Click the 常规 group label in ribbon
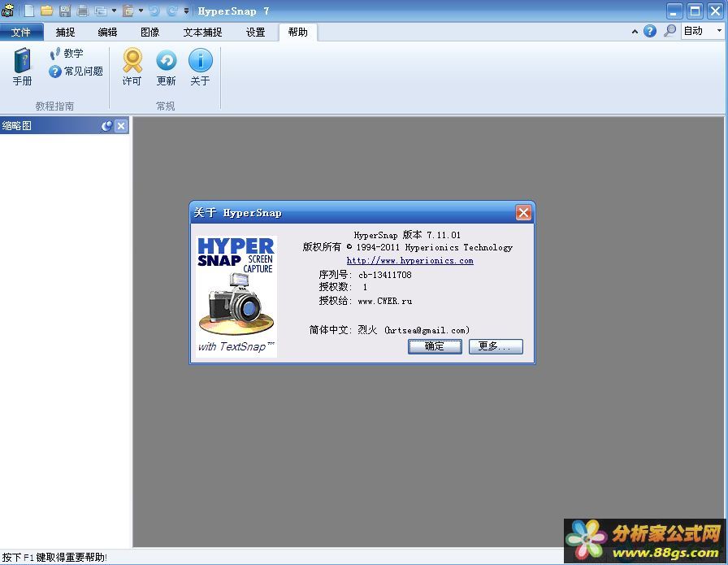The image size is (728, 565). (x=165, y=106)
